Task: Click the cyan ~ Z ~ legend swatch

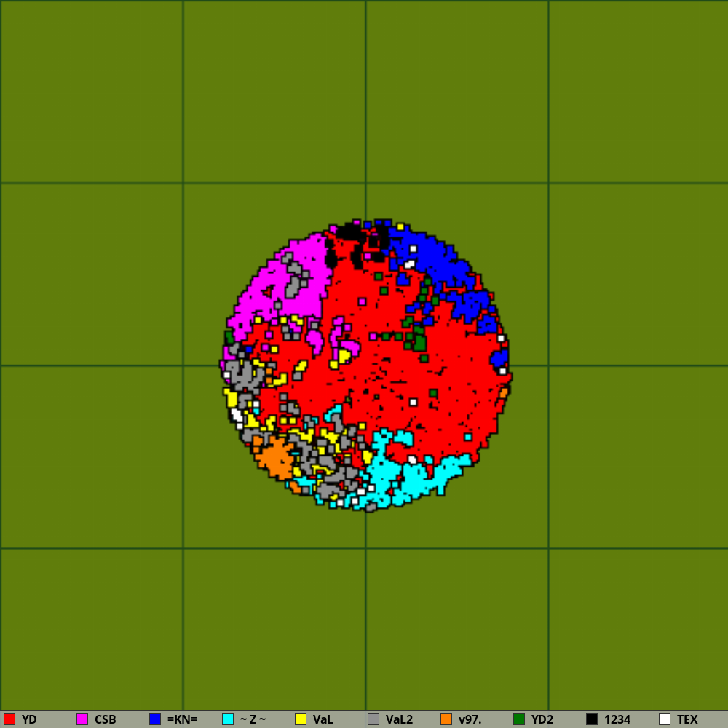Action: (x=228, y=719)
